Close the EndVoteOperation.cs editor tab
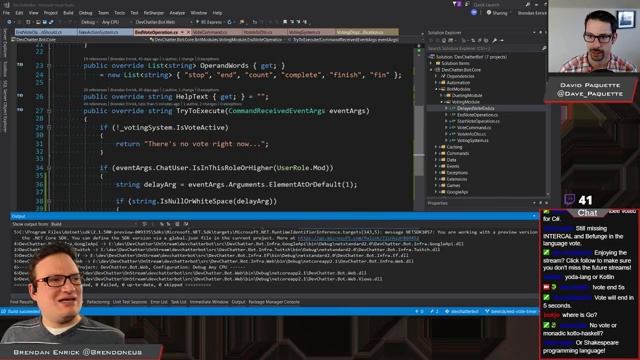Viewport: 640px width, 360px height. pos(188,32)
